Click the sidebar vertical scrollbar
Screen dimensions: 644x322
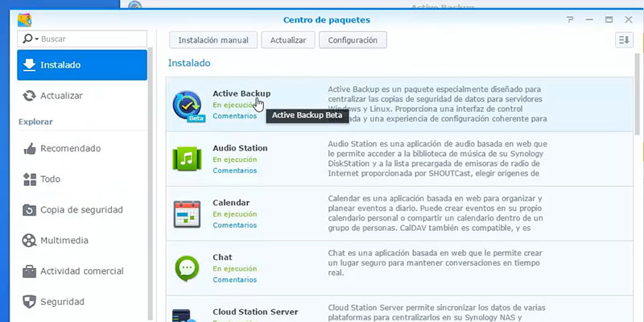[x=151, y=185]
